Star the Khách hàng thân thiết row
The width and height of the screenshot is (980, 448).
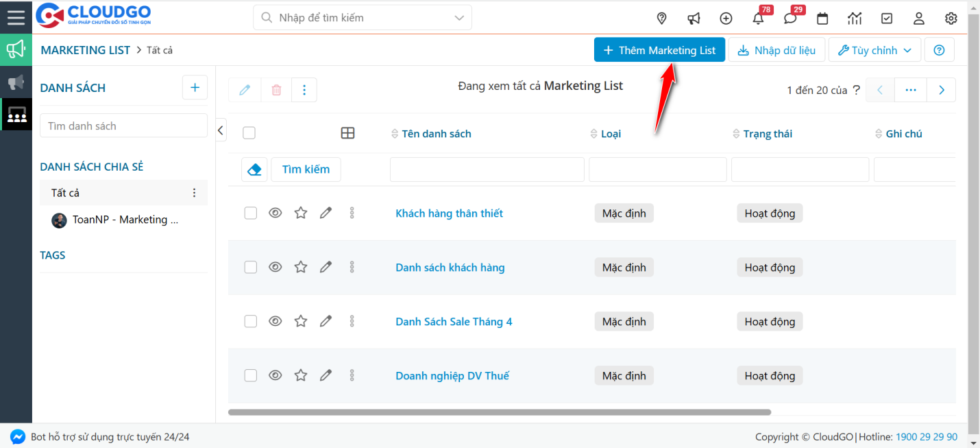click(300, 213)
